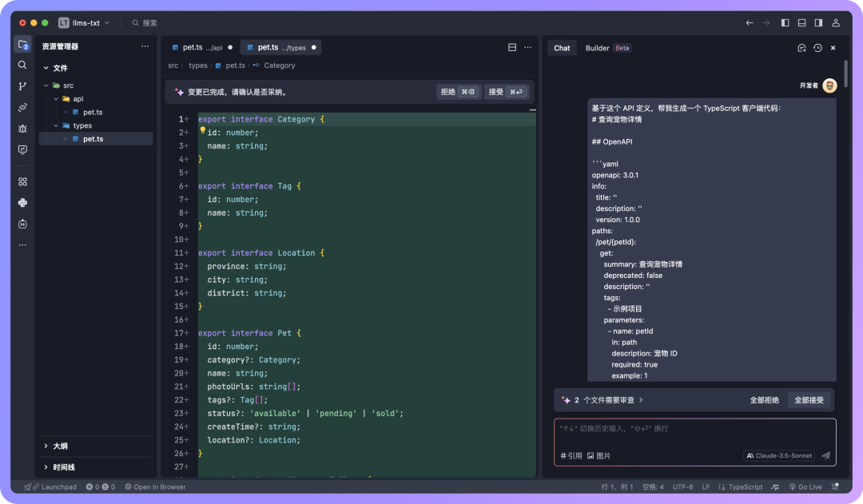The width and height of the screenshot is (863, 504).
Task: Click the lightbulb quick-fix icon on line 2
Action: (x=202, y=131)
